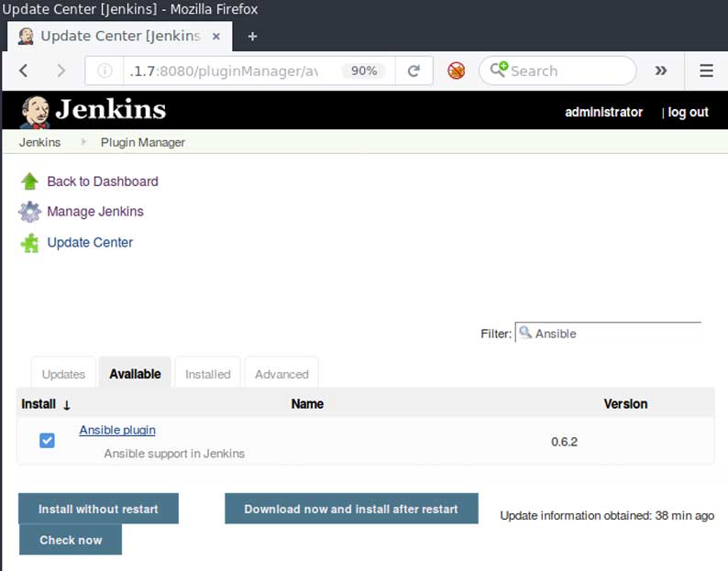This screenshot has width=728, height=571.
Task: Click version 0.6.2 cell
Action: pos(564,442)
